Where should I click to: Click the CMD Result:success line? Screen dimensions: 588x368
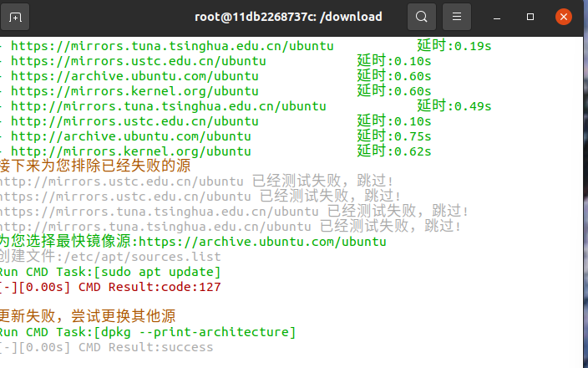[107, 347]
